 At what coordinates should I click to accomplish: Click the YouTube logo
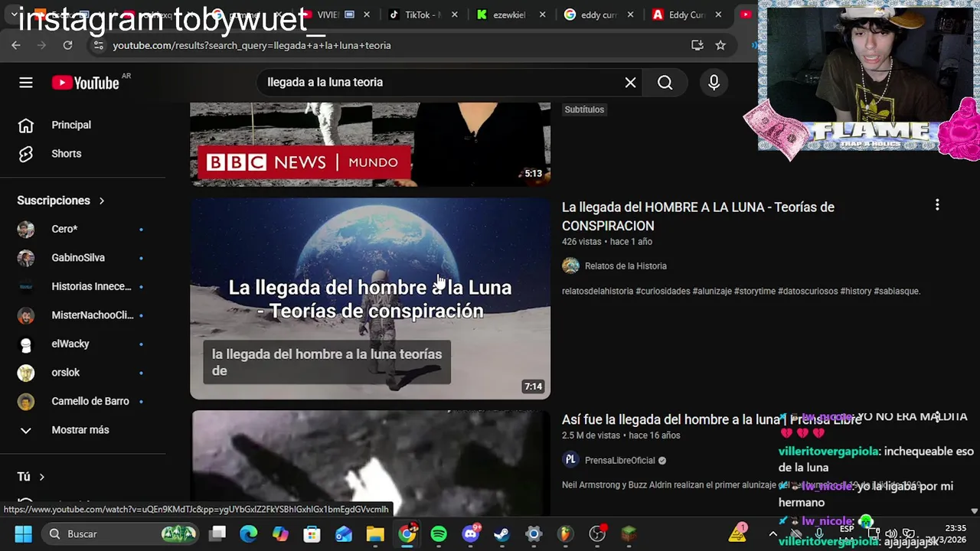(x=85, y=83)
